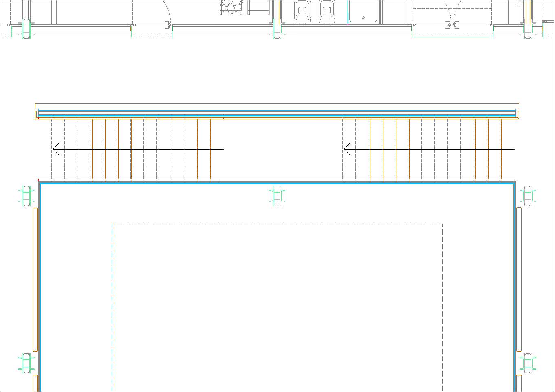Click the right urinal fixture symbol
The height and width of the screenshot is (392, 555).
click(326, 10)
